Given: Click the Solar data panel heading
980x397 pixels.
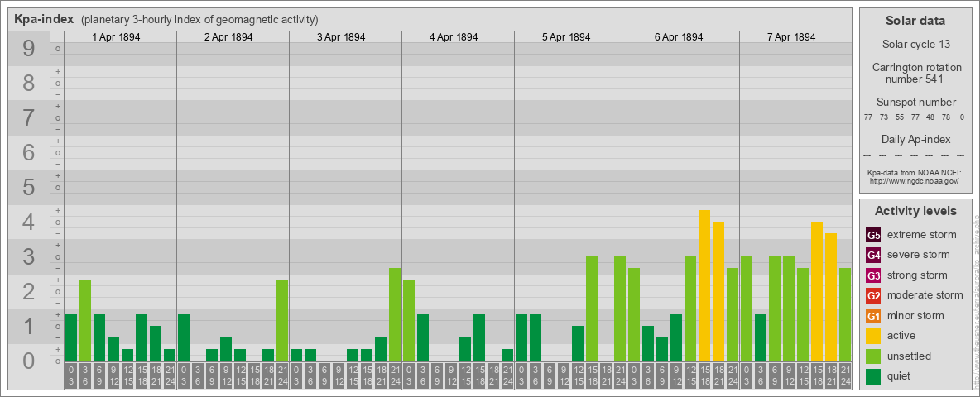Looking at the screenshot, I should tap(915, 20).
